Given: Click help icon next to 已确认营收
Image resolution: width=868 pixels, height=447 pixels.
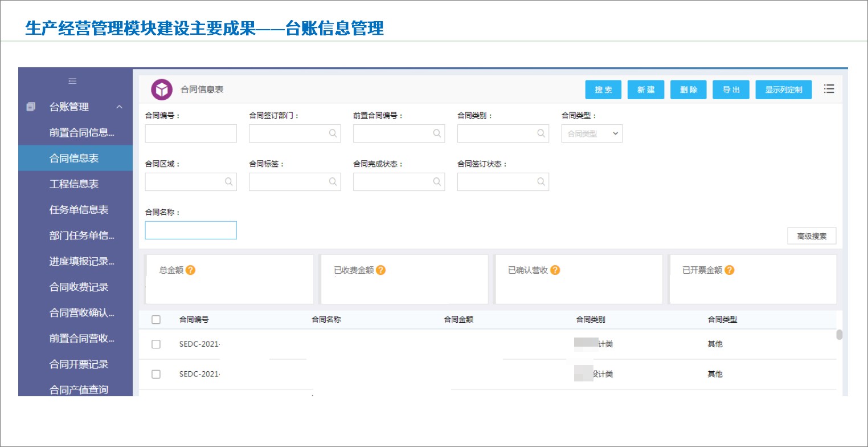Looking at the screenshot, I should tap(555, 270).
